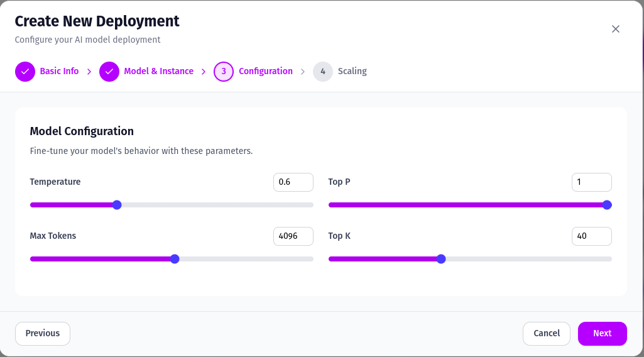This screenshot has width=644, height=357.
Task: Focus the Temperature value field showing 0.6
Action: 293,182
